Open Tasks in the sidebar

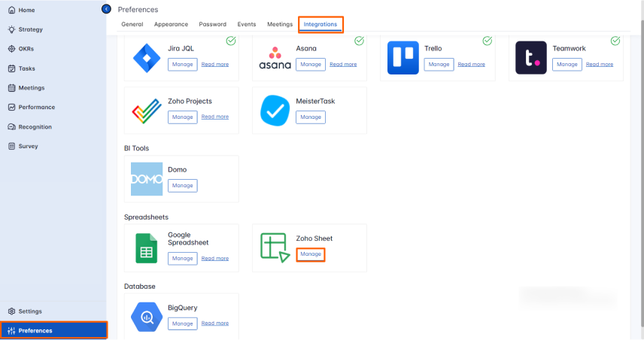click(26, 68)
